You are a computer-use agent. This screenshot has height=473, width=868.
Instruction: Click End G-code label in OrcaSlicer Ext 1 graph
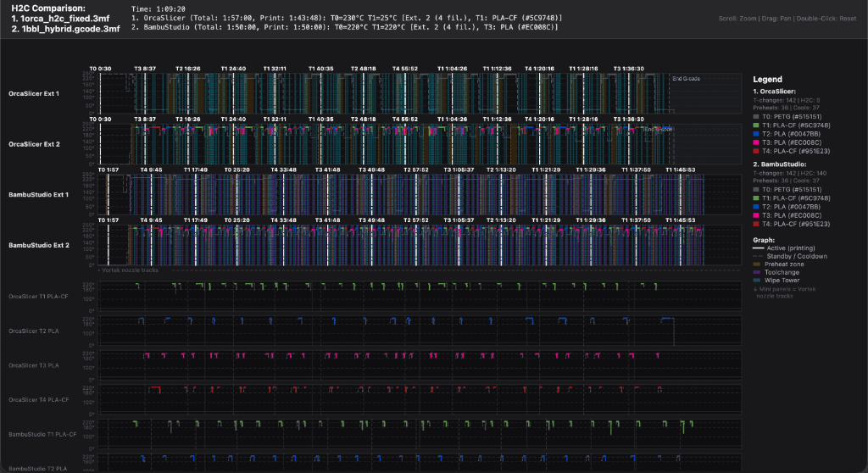[x=686, y=79]
